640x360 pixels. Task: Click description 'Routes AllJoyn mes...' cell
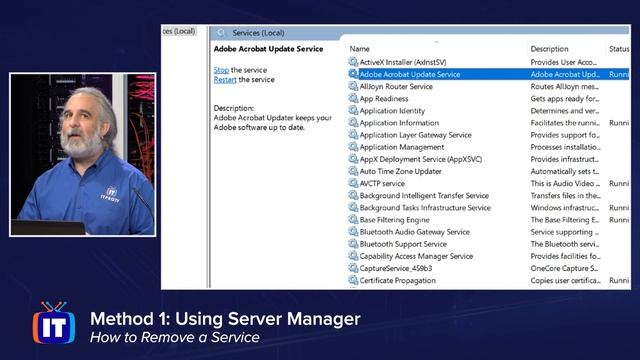pos(565,87)
